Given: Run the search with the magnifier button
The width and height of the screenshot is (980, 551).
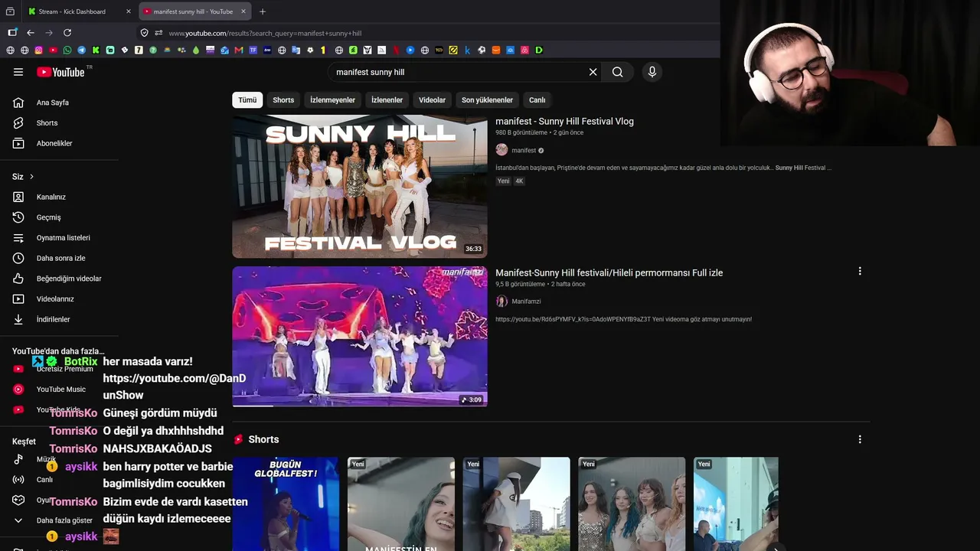Looking at the screenshot, I should point(617,72).
